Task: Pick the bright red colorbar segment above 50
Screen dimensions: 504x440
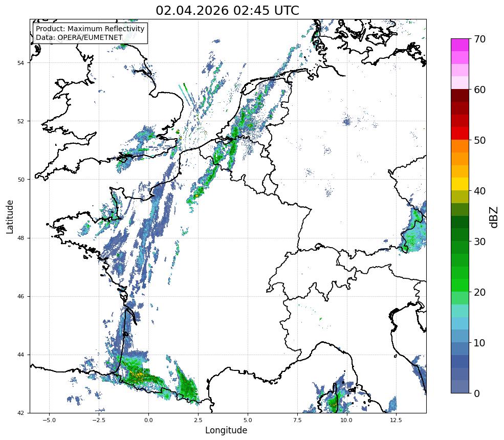Action: pos(460,134)
